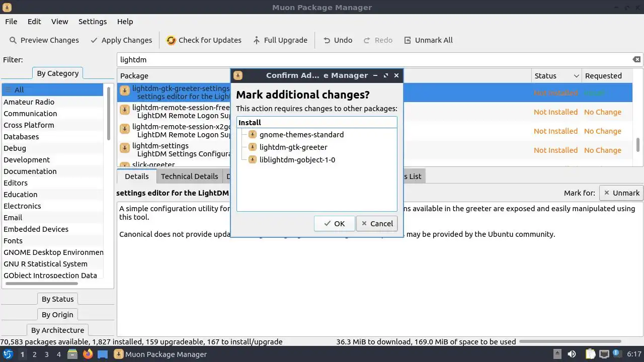Click the Undo arrow icon
Image resolution: width=644 pixels, height=362 pixels.
tap(327, 40)
